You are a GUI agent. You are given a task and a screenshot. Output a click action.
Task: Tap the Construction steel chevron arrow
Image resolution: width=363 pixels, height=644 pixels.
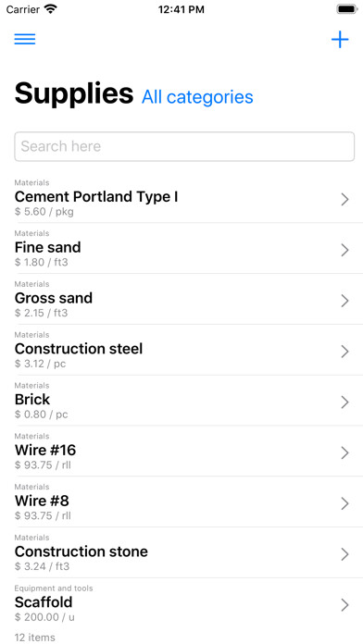click(344, 352)
